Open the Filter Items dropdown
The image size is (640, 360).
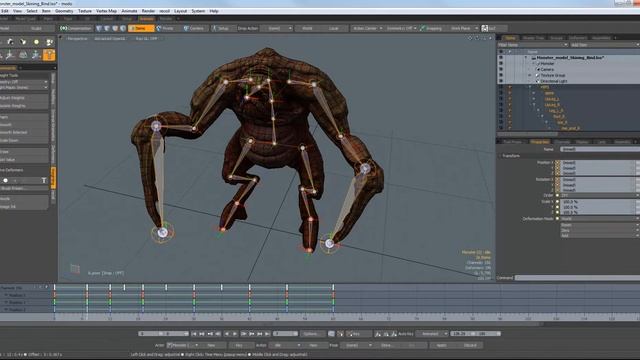pos(533,45)
